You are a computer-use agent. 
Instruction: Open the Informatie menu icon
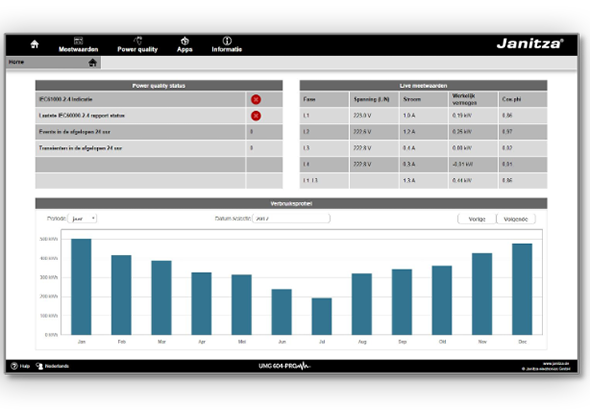[227, 41]
